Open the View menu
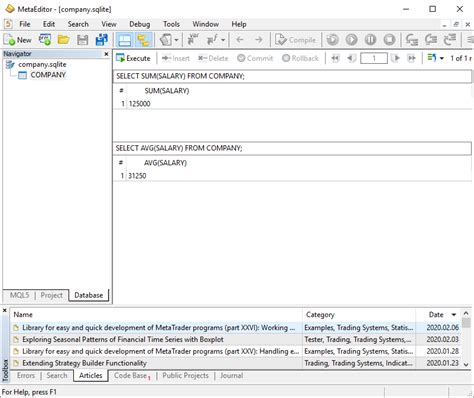Viewport: 474px width, 398px height. coord(109,24)
